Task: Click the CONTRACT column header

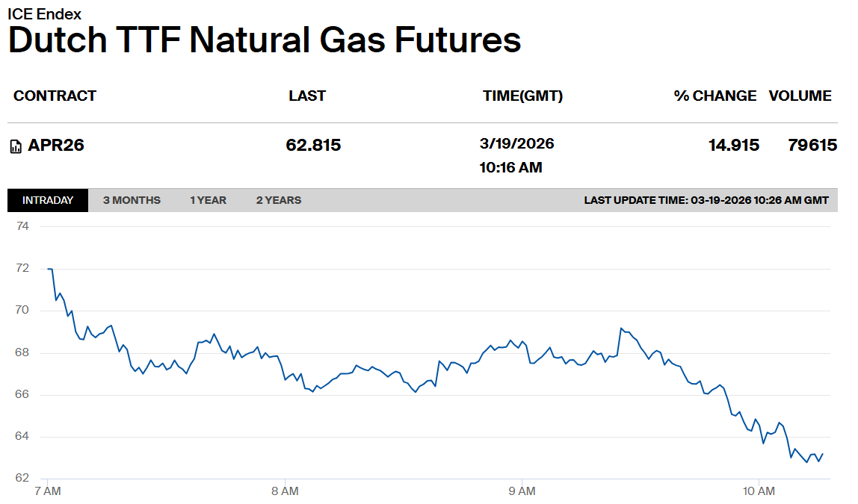Action: click(x=55, y=96)
